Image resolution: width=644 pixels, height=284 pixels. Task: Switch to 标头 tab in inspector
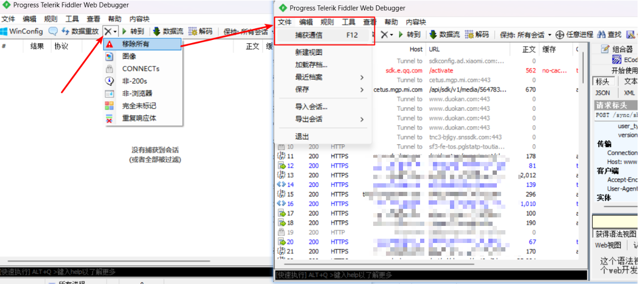coord(602,82)
